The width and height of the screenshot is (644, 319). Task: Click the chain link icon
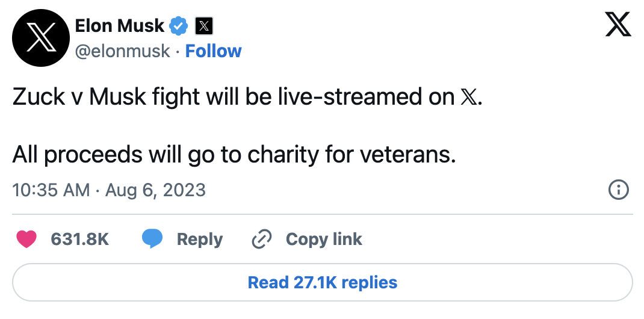tap(262, 240)
